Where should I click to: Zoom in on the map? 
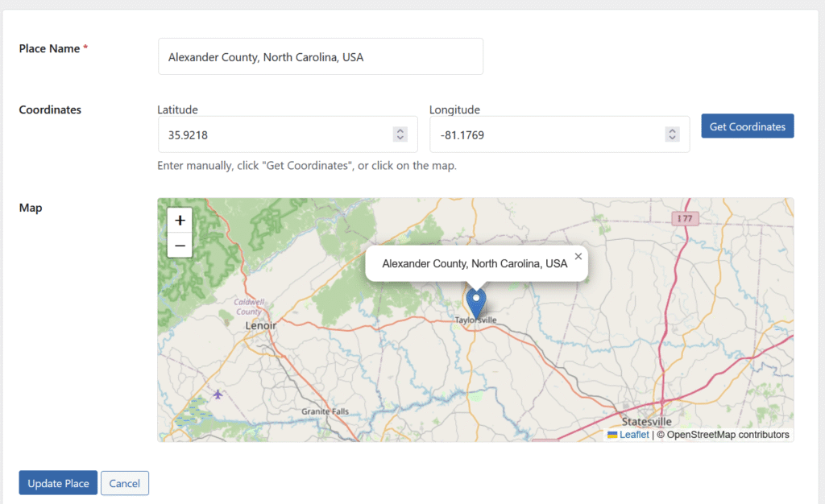pos(180,221)
